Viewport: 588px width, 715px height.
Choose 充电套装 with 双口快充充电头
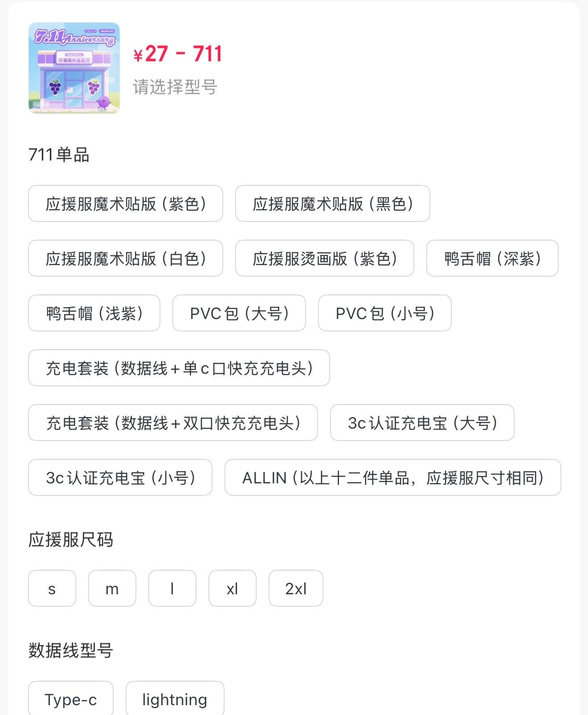[173, 423]
